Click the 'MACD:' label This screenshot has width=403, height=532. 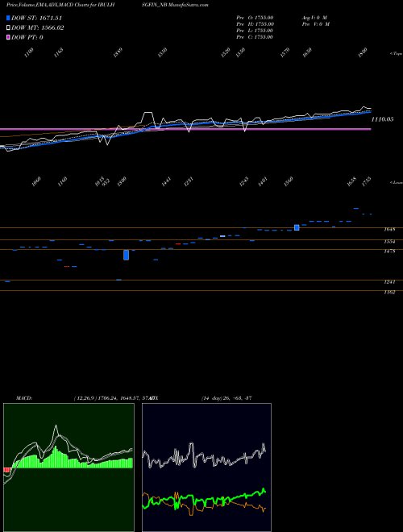23,398
